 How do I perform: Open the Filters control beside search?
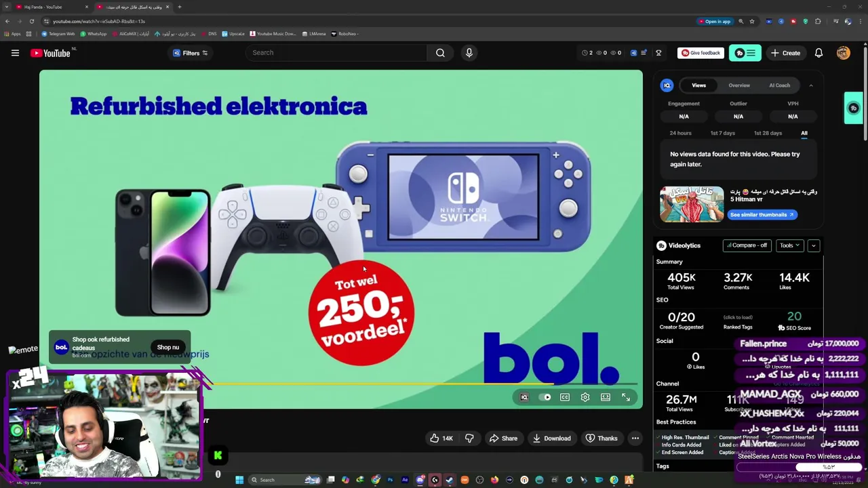pos(191,53)
